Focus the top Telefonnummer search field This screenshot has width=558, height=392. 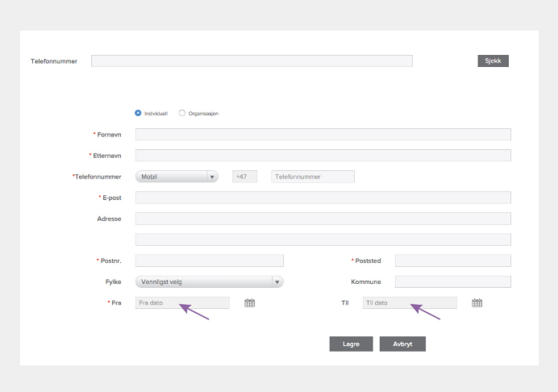point(252,60)
